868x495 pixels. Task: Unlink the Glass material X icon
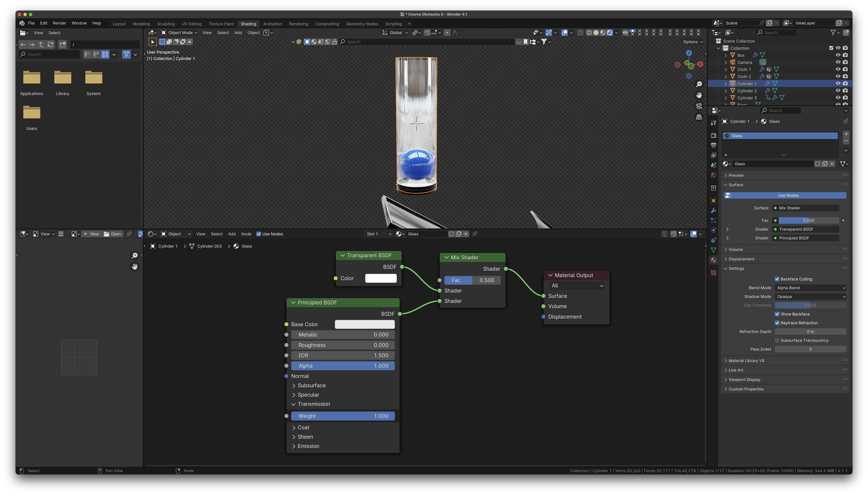(x=832, y=164)
